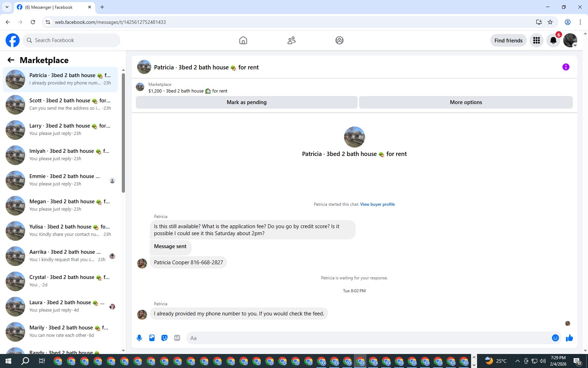Viewport: 588px width, 368px height.
Task: Open Chrome three-dot menu
Action: 580,22
